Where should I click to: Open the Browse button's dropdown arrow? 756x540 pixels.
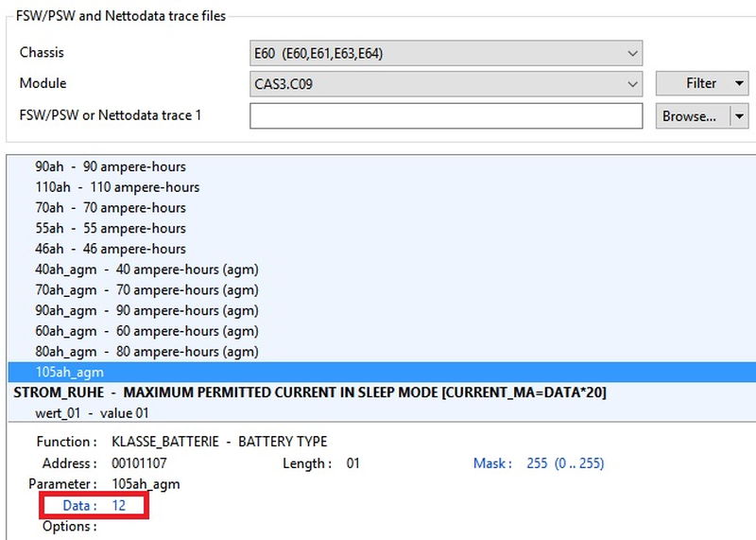(739, 116)
